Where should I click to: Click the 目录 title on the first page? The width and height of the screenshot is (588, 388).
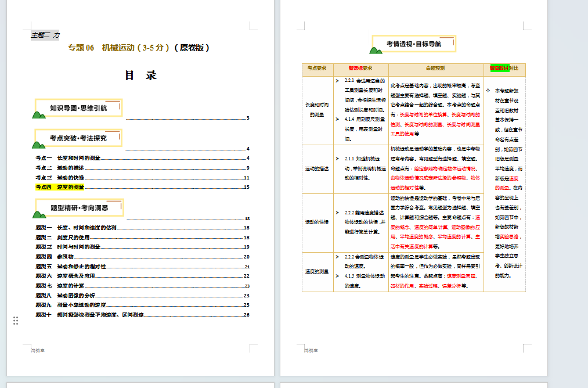[140, 76]
